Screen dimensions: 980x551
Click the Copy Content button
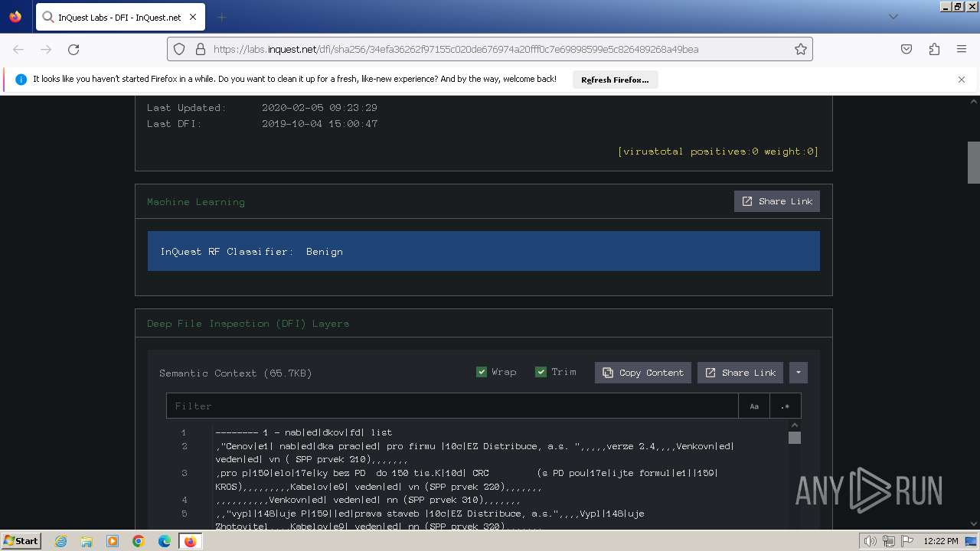coord(643,373)
